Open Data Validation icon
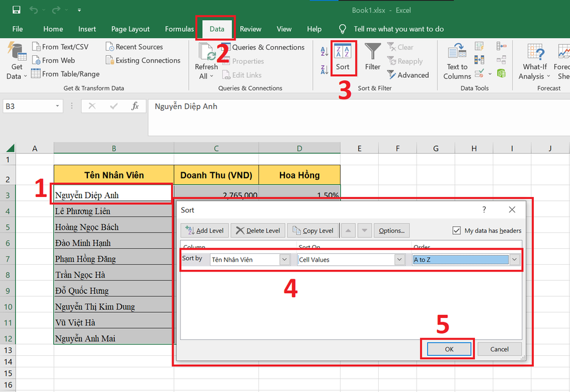Image resolution: width=570 pixels, height=392 pixels. tap(479, 73)
